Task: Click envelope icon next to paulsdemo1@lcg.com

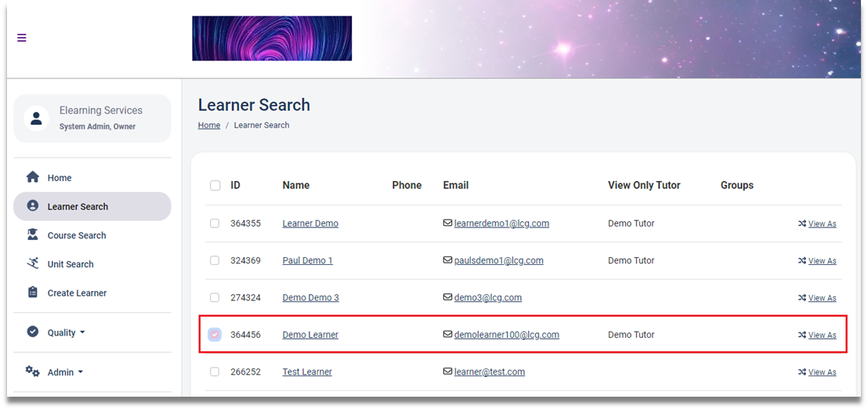Action: point(447,260)
